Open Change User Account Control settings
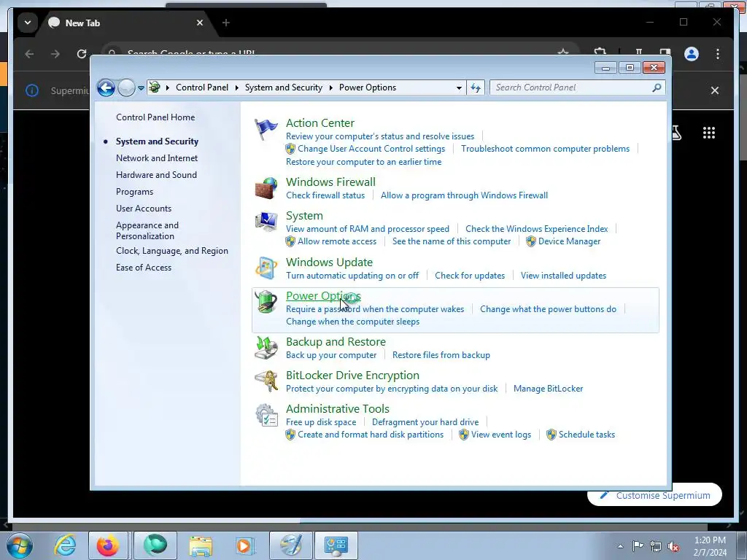Screen dimensions: 747x560 371,149
